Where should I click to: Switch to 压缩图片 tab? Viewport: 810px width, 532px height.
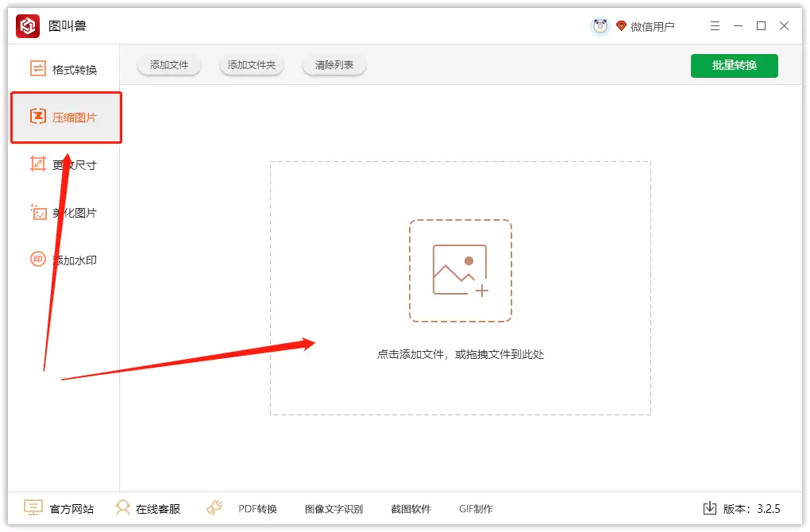(66, 118)
